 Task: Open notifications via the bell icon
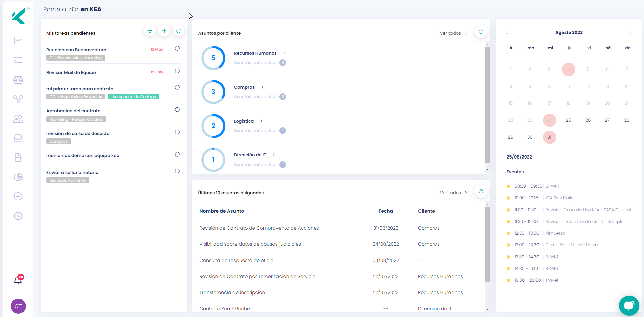(18, 280)
